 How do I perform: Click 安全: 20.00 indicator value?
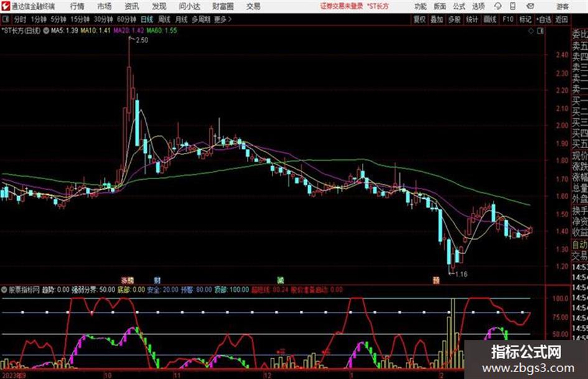tap(163, 289)
